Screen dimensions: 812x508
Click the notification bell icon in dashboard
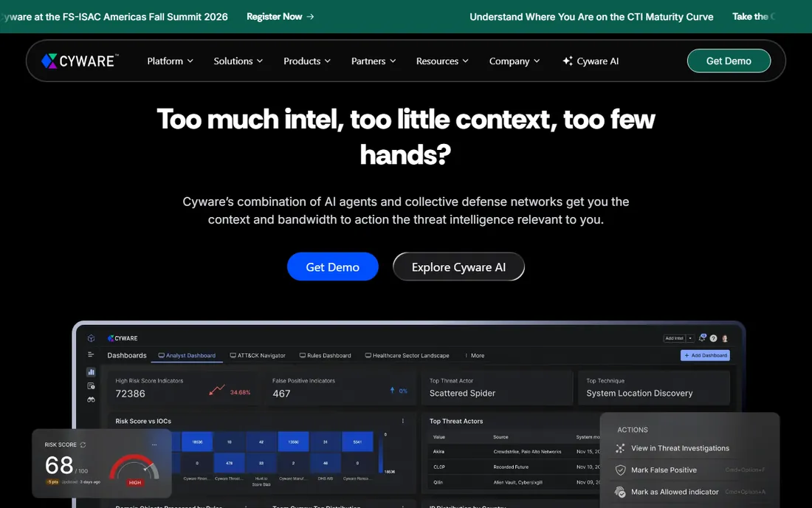tap(702, 337)
